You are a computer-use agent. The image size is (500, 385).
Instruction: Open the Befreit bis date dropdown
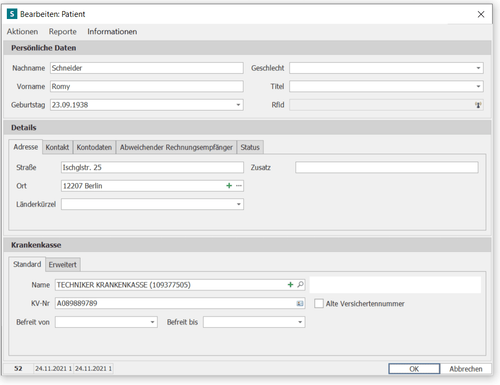pyautogui.click(x=300, y=322)
